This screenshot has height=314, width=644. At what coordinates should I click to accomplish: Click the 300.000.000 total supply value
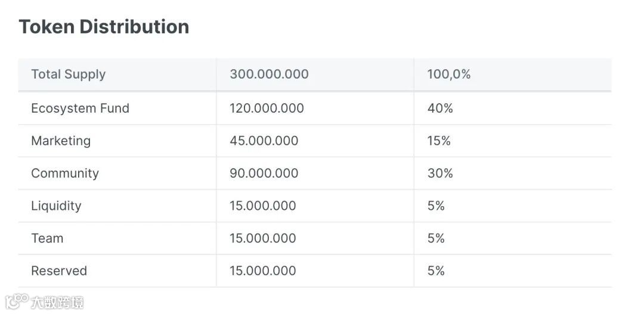click(269, 74)
